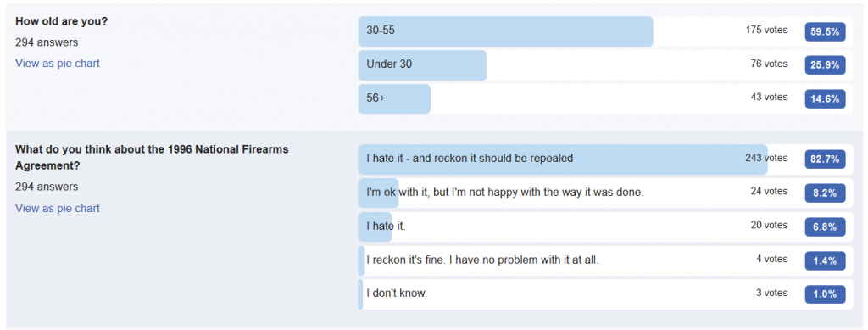Click the 6.8% percentage badge
868x330 pixels.
(x=825, y=227)
